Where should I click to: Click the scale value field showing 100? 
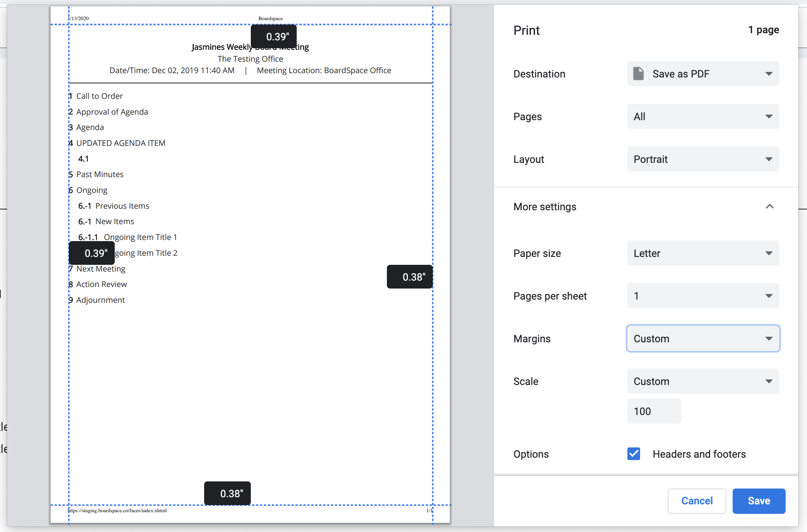click(654, 411)
